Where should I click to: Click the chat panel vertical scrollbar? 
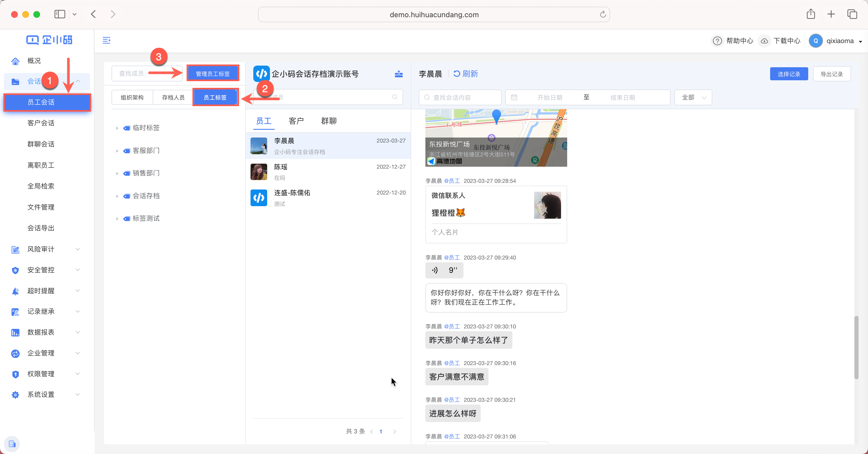[x=856, y=348]
